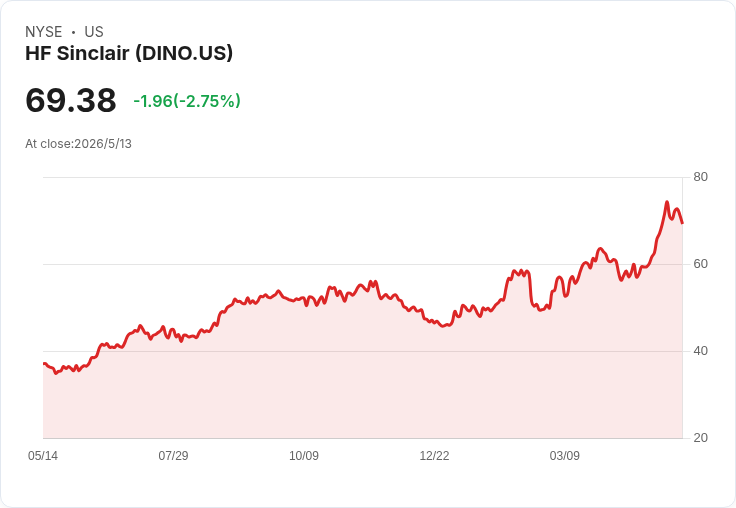Click the price line peak near 75

click(667, 202)
